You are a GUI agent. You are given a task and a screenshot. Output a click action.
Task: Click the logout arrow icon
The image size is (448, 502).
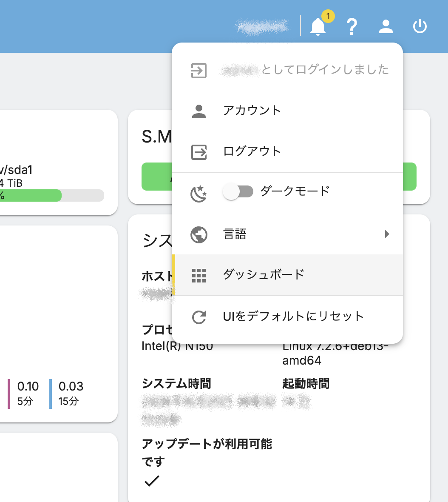(x=199, y=152)
